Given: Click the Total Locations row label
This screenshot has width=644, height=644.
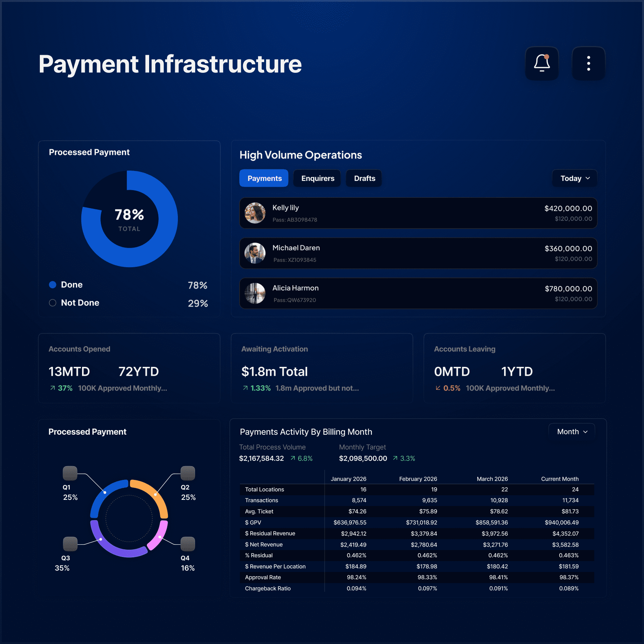Looking at the screenshot, I should point(264,490).
